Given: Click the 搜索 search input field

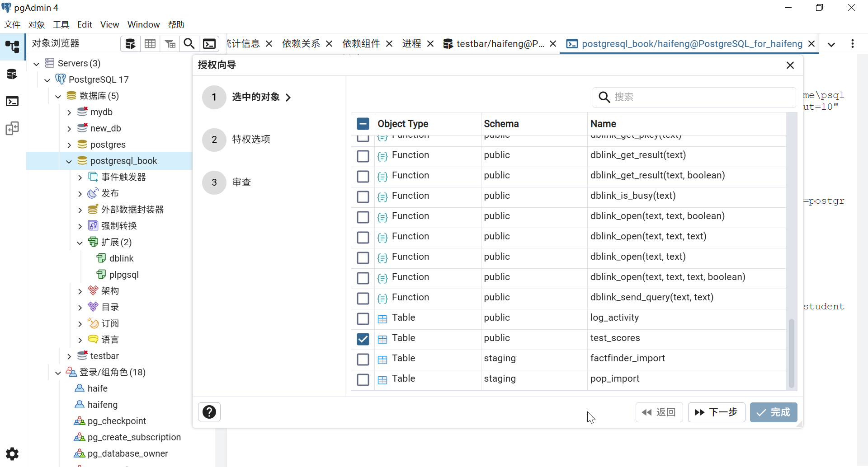Looking at the screenshot, I should coord(701,97).
